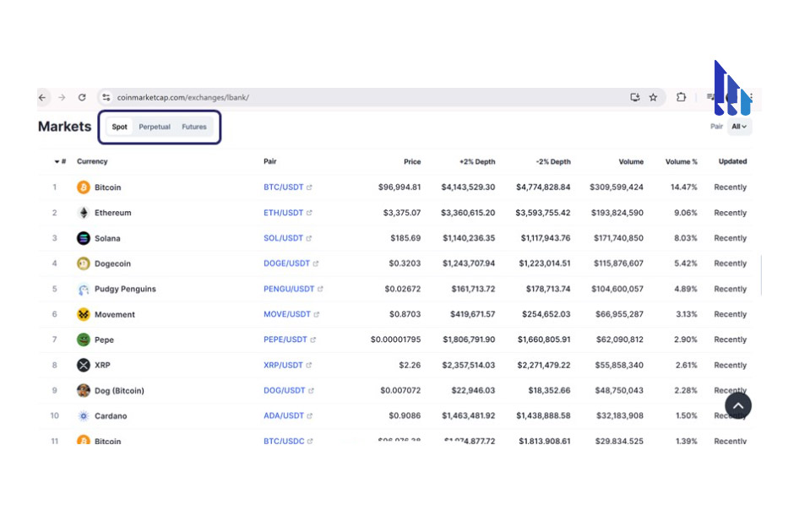Open the DOG/USDT pair link

[285, 390]
